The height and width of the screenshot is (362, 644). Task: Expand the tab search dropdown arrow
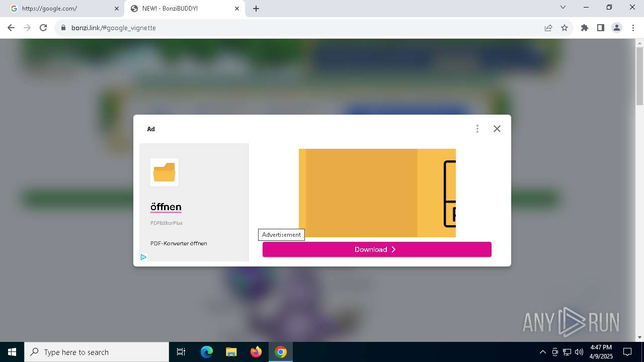563,7
